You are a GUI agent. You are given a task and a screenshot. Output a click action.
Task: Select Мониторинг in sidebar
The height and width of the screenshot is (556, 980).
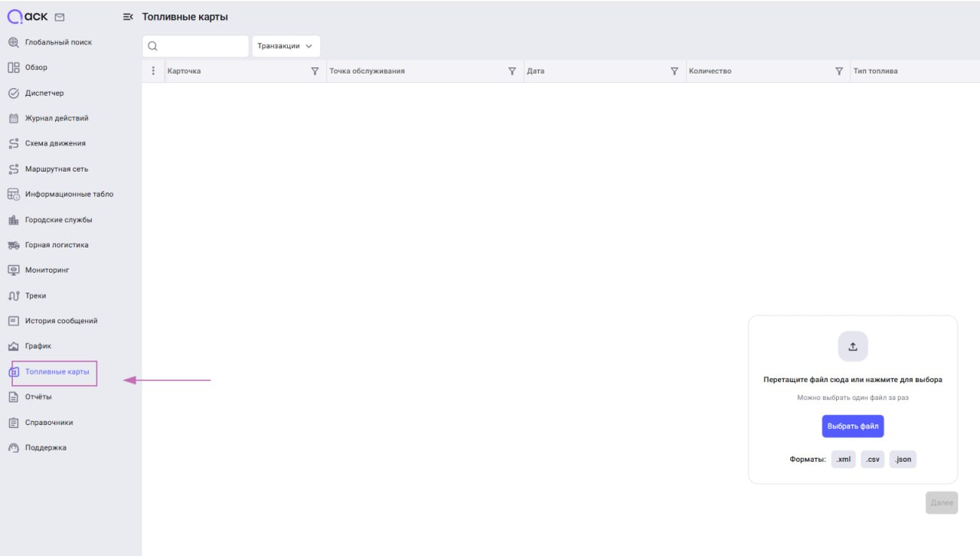pyautogui.click(x=47, y=270)
